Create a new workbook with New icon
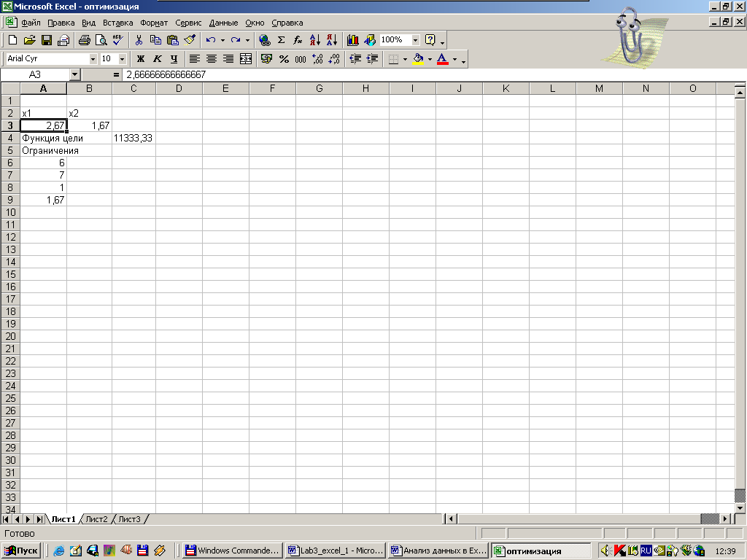The width and height of the screenshot is (747, 560). 13,40
